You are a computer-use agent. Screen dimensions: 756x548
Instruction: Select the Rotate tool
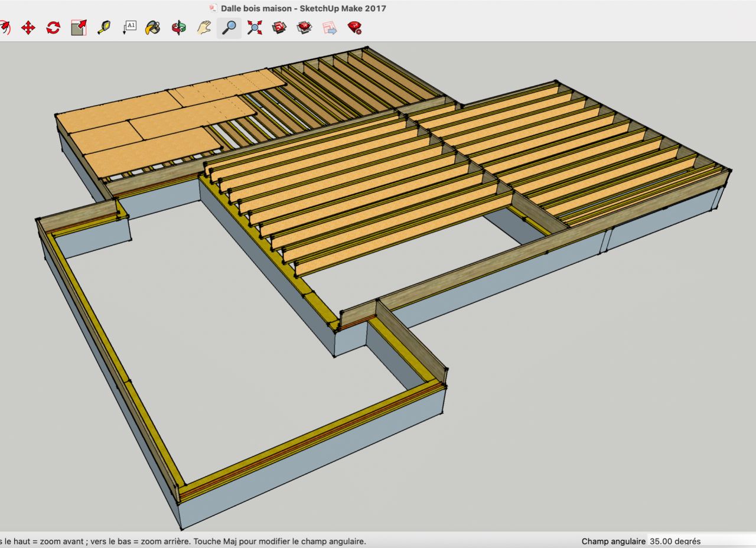point(53,28)
